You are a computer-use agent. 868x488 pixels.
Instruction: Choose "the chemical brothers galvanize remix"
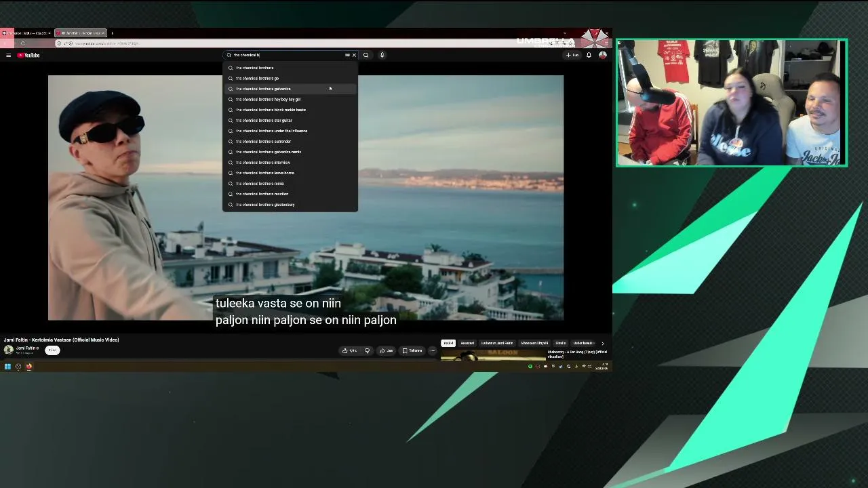pos(290,152)
